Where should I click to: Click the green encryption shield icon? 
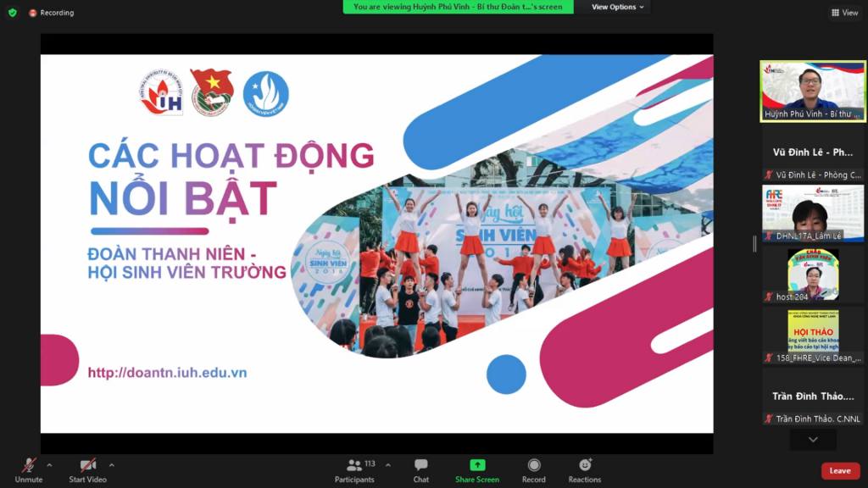(x=12, y=13)
